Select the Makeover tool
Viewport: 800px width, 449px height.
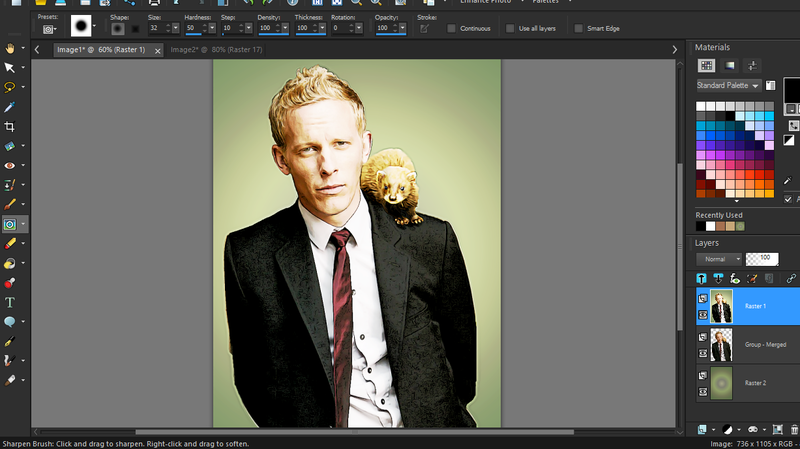[10, 185]
